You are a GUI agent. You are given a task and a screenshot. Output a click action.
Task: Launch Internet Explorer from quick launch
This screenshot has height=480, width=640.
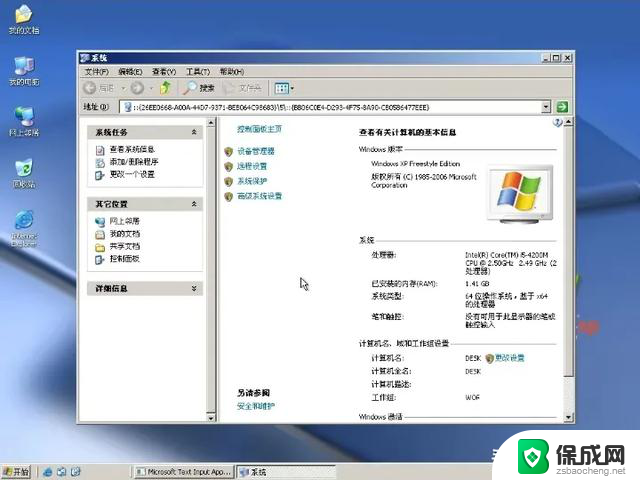(48, 472)
